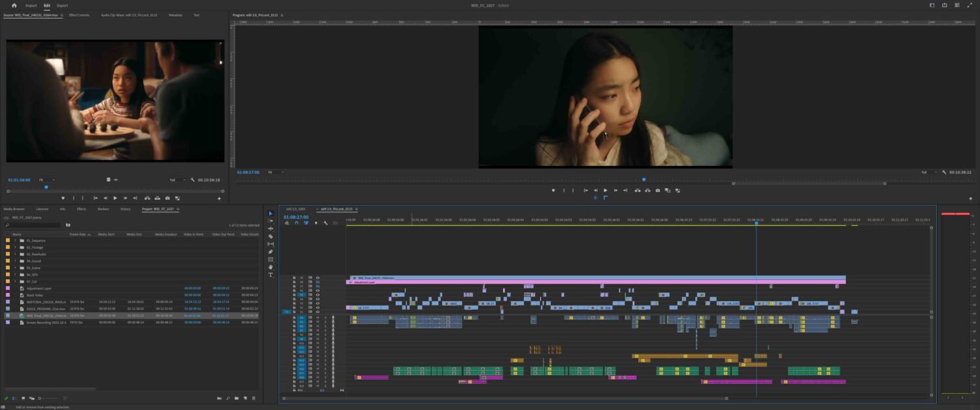Select the Pen tool
Image resolution: width=980 pixels, height=410 pixels.
tap(270, 252)
